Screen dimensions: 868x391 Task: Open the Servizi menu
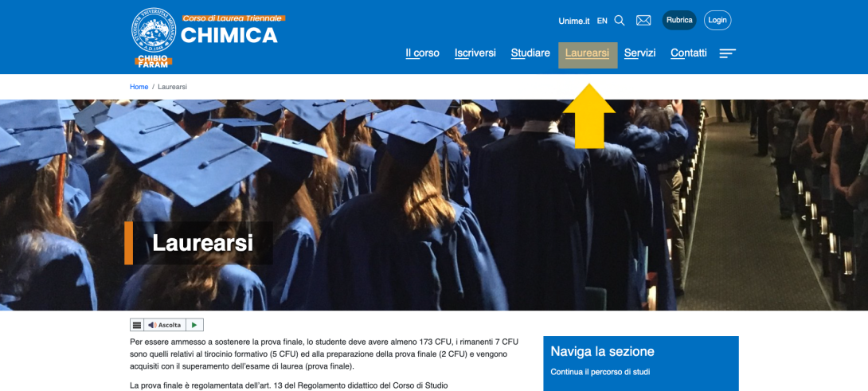coord(640,53)
